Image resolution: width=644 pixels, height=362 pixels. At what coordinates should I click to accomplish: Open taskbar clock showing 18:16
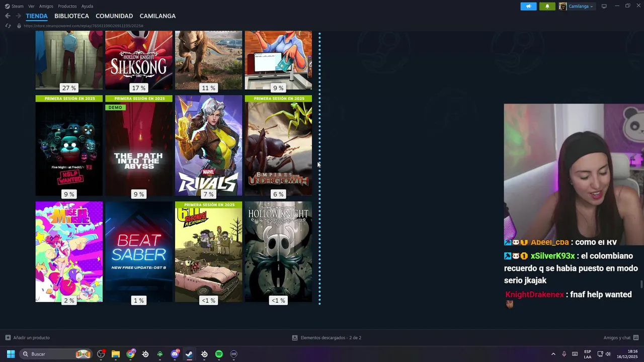point(627,354)
